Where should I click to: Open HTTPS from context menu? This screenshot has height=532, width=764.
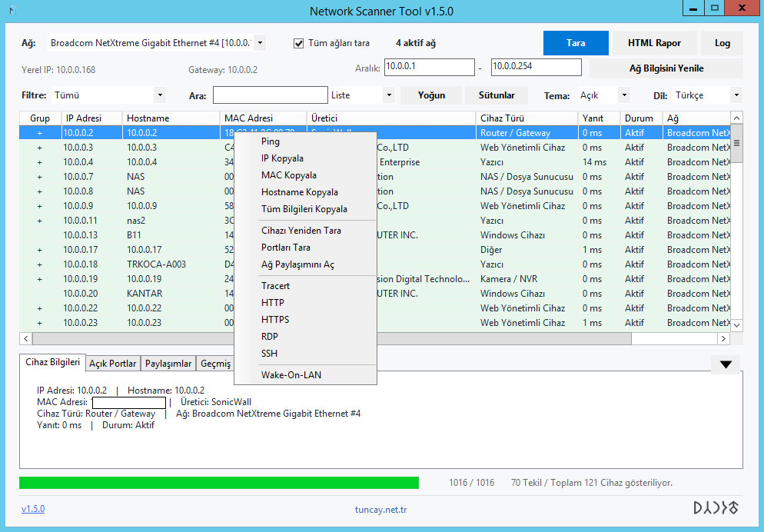[x=305, y=320]
